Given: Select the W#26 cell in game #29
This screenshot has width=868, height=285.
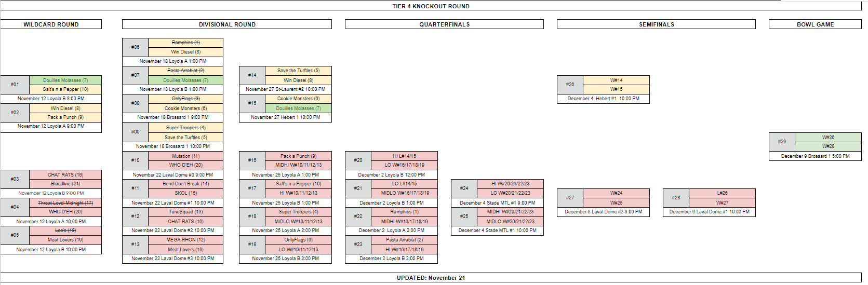Looking at the screenshot, I should (x=829, y=138).
